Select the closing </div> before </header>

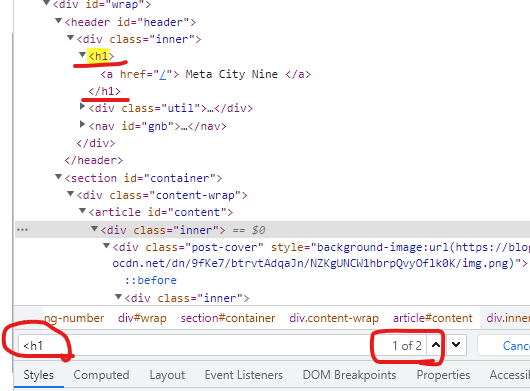click(96, 143)
